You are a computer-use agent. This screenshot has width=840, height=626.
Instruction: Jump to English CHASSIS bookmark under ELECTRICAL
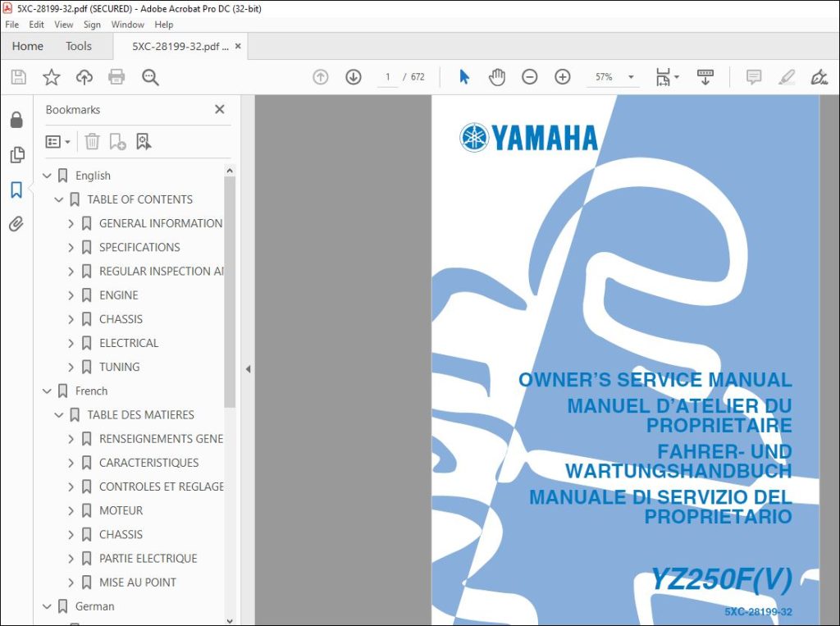click(x=121, y=319)
